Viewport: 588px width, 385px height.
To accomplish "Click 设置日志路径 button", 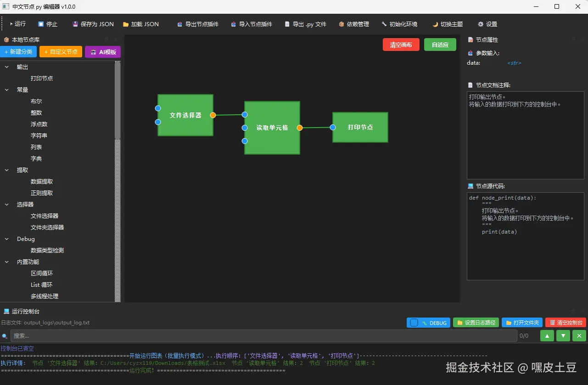I will [x=476, y=323].
